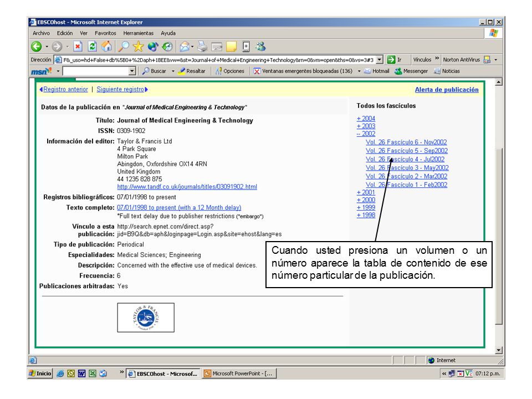This screenshot has height=399, width=532.
Task: Open the address bar dropdown arrow
Action: 380,60
